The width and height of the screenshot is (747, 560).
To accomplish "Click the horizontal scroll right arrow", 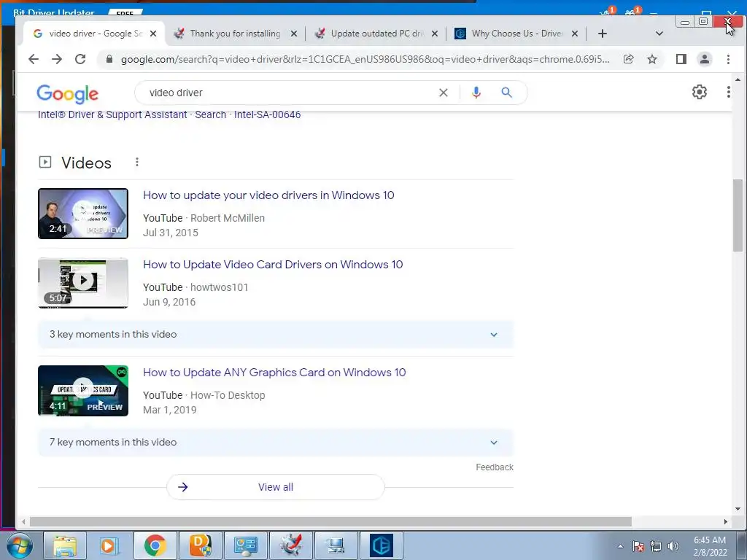I will click(726, 522).
